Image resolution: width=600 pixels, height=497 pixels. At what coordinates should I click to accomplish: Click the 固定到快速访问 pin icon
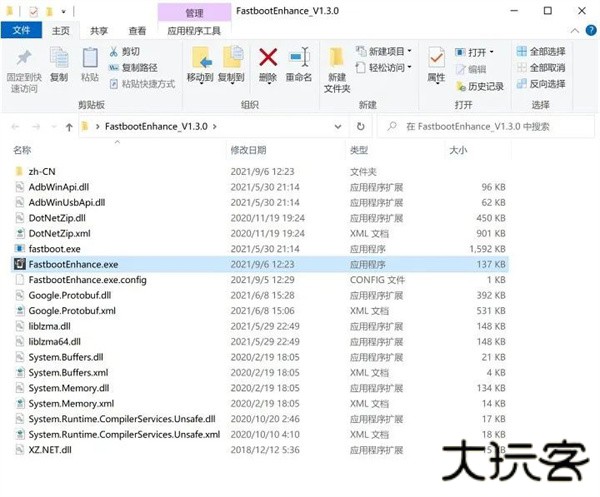point(24,59)
